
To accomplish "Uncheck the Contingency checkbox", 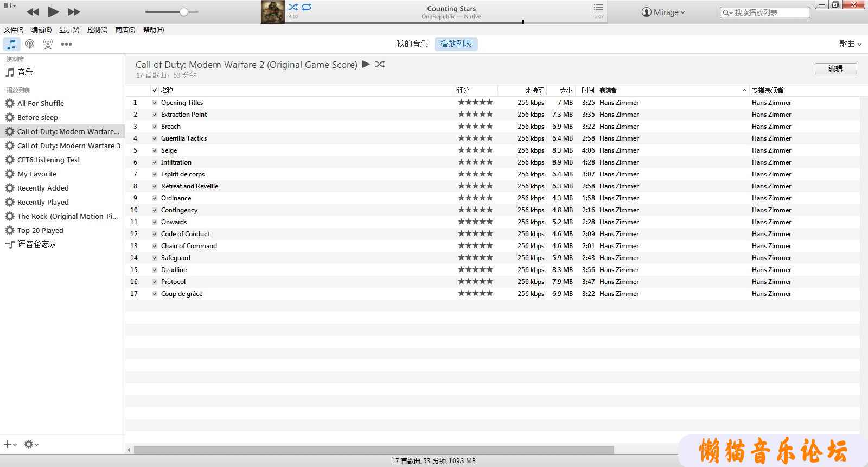I will coord(155,210).
